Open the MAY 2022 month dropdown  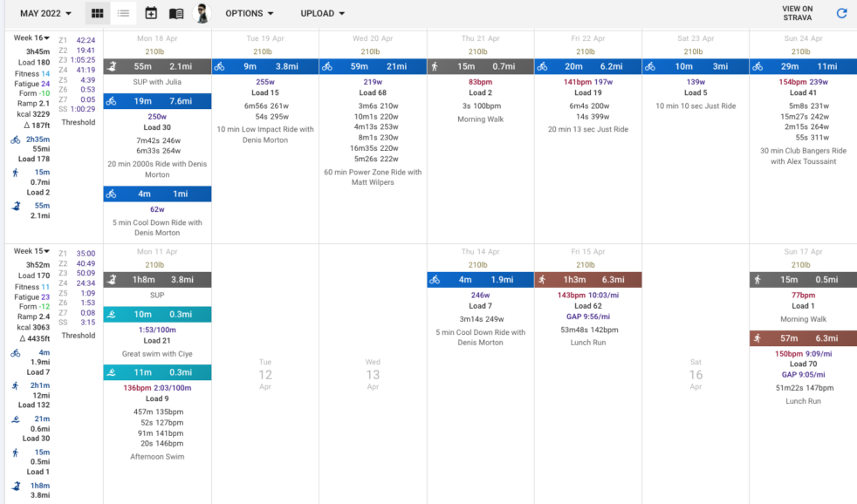tap(46, 13)
